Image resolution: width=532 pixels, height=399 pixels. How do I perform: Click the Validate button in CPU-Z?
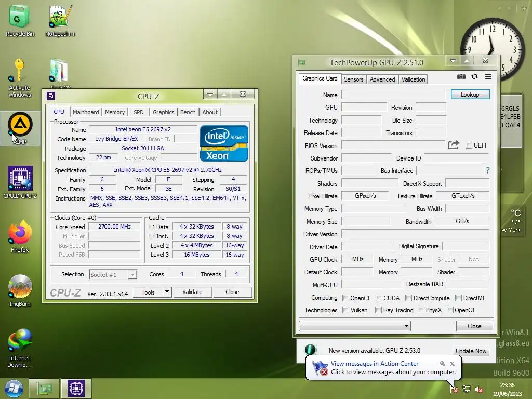tap(192, 292)
